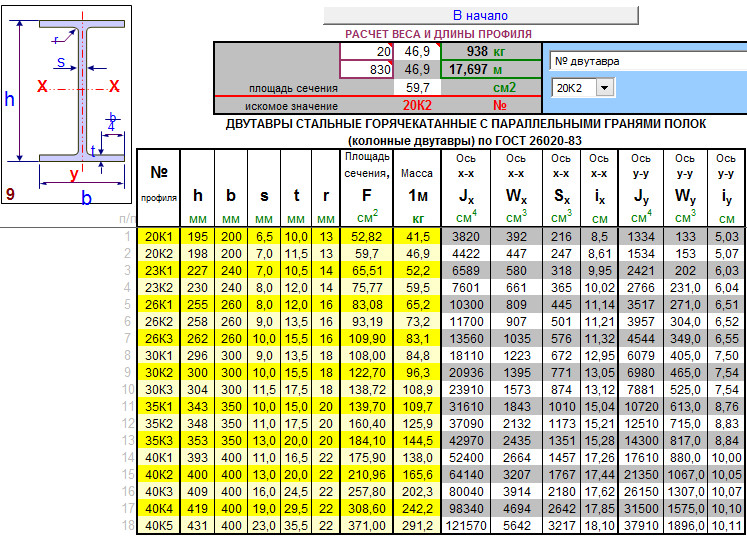Click the Jx value 121570
Image resolution: width=747 pixels, height=539 pixels.
click(466, 526)
